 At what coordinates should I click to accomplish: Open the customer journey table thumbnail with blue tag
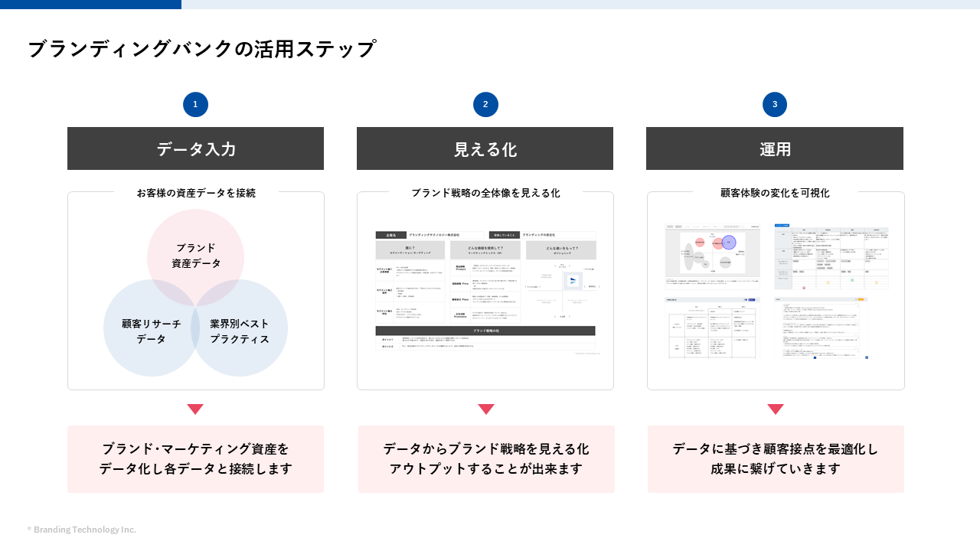point(831,256)
